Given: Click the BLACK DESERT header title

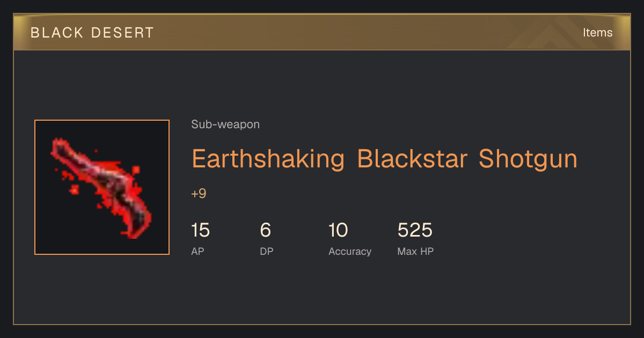Looking at the screenshot, I should tap(92, 33).
